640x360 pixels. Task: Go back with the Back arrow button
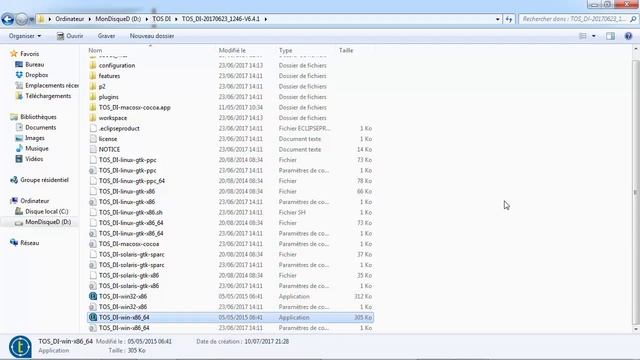(x=7, y=19)
